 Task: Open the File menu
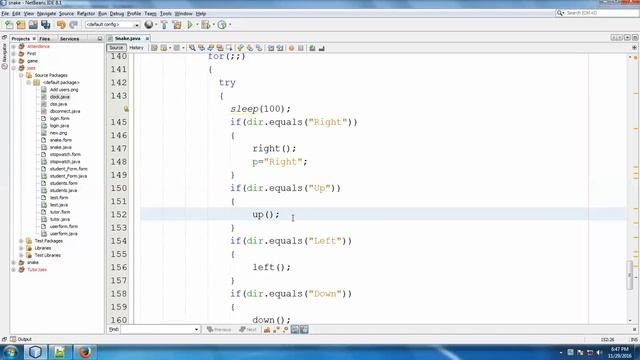5,13
